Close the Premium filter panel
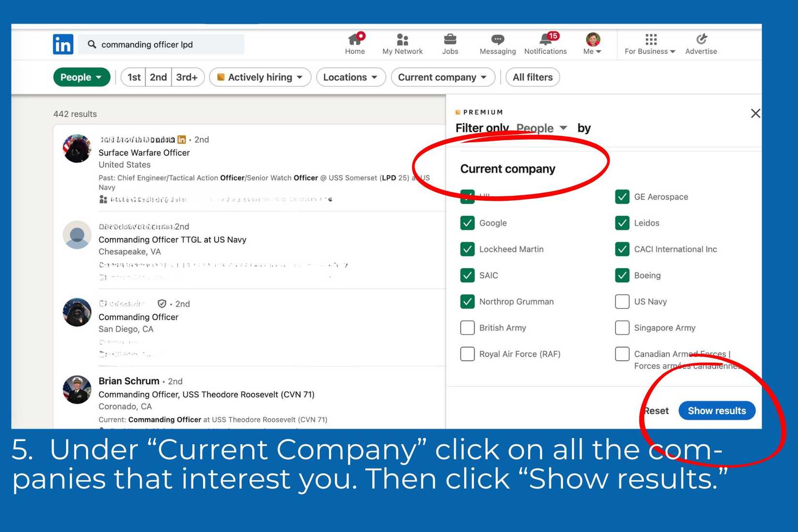The image size is (798, 532). [755, 113]
